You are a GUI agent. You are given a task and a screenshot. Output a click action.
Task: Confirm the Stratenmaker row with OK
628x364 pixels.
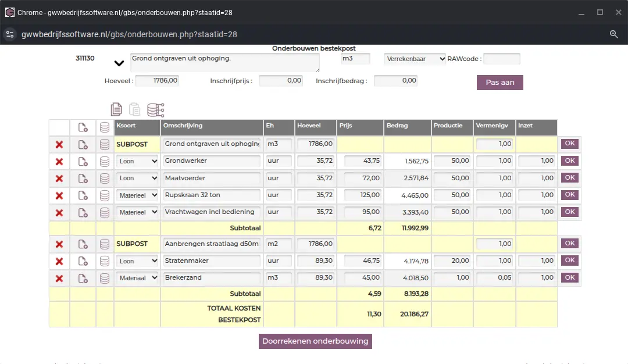click(569, 260)
